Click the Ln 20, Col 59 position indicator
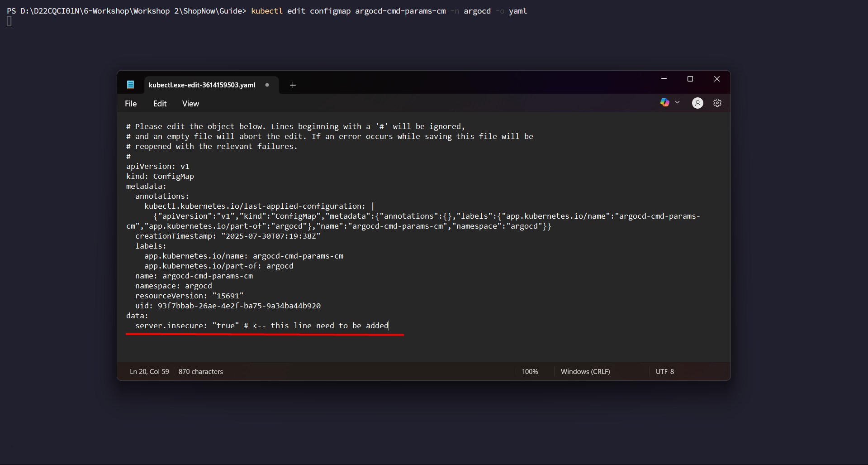The width and height of the screenshot is (868, 465). (x=149, y=372)
